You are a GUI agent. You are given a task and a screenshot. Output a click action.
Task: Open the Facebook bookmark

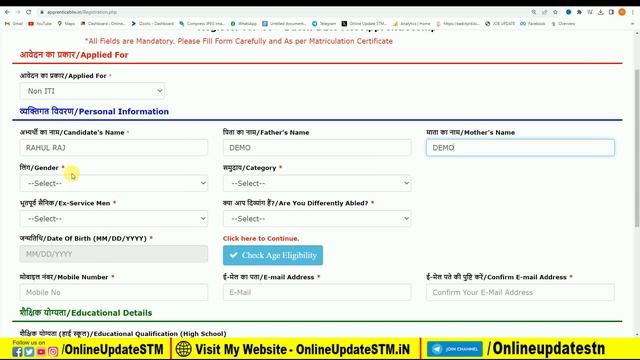[533, 24]
